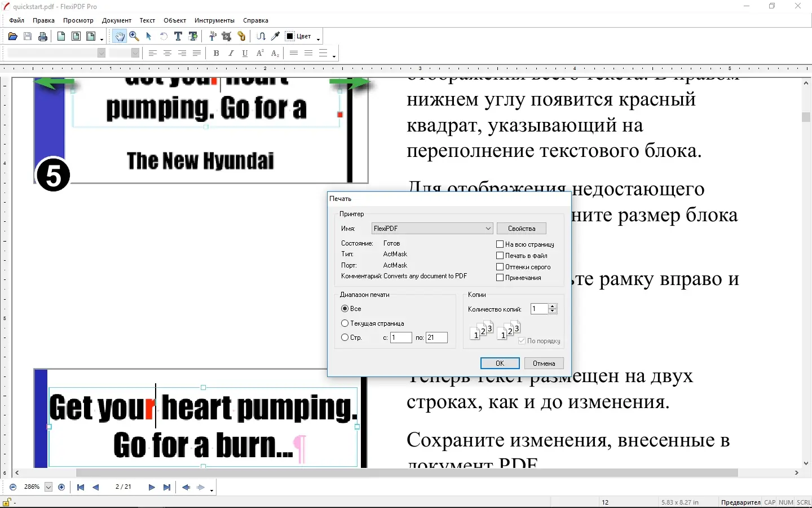
Task: Open the printer name dropdown showing FlexiPDF
Action: [x=487, y=228]
